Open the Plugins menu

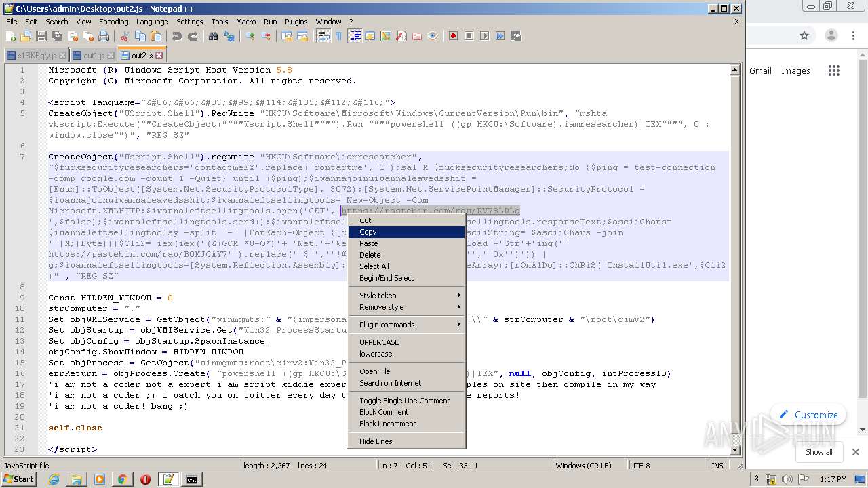pyautogui.click(x=296, y=22)
